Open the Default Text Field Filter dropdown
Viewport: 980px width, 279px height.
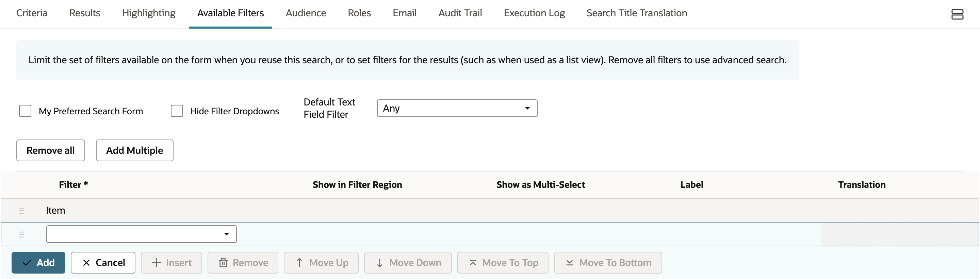point(457,109)
